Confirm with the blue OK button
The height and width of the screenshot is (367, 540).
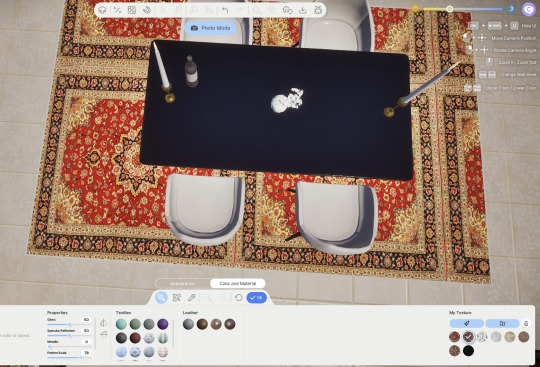(257, 297)
